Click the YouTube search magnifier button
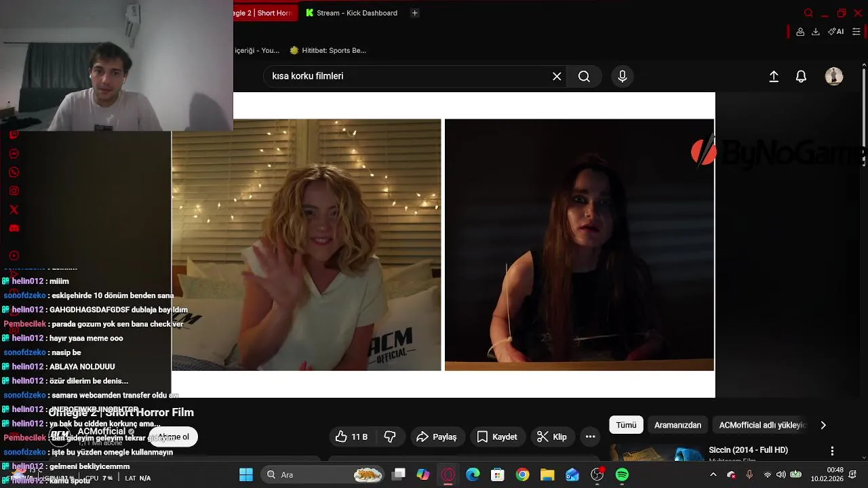 coord(584,77)
